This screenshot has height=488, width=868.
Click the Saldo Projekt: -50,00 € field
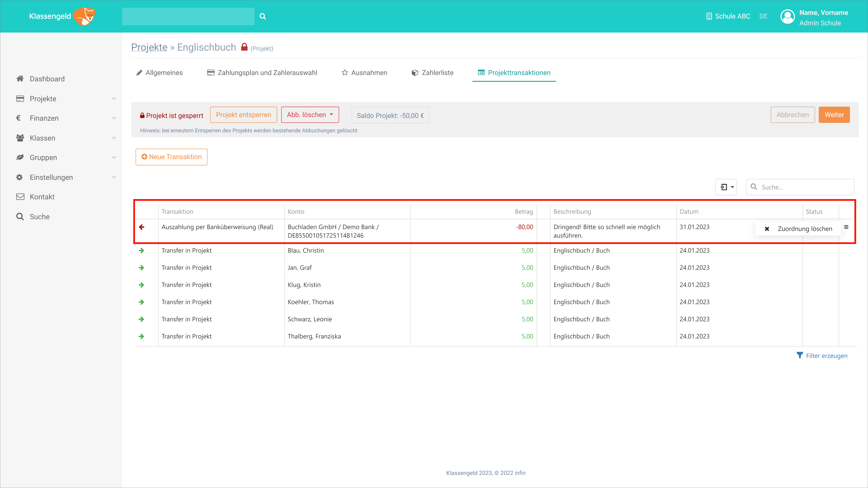pos(390,115)
